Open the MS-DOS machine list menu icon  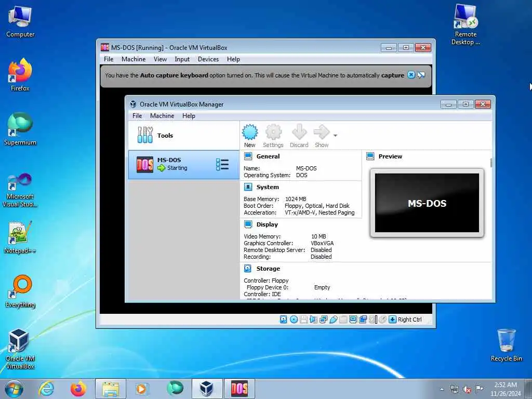222,165
